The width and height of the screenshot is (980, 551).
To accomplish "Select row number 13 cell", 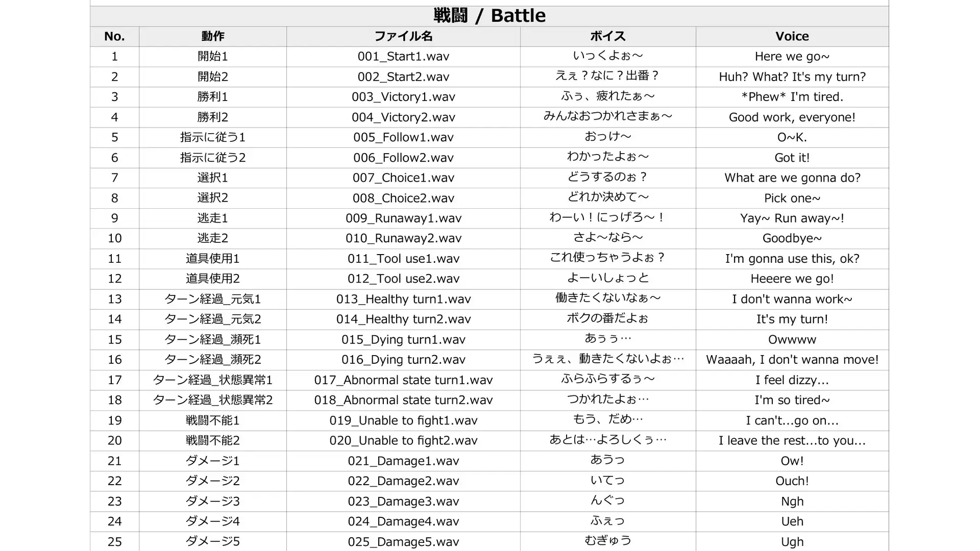I will pyautogui.click(x=114, y=299).
